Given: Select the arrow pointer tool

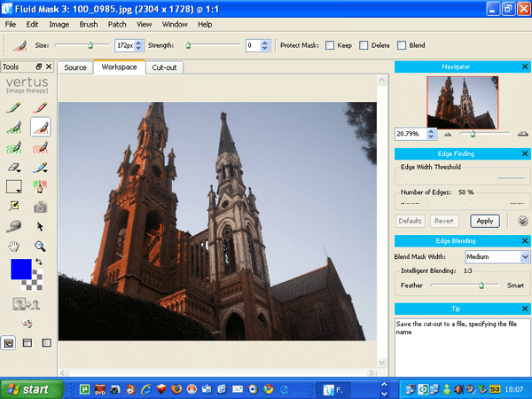Looking at the screenshot, I should coord(40,226).
